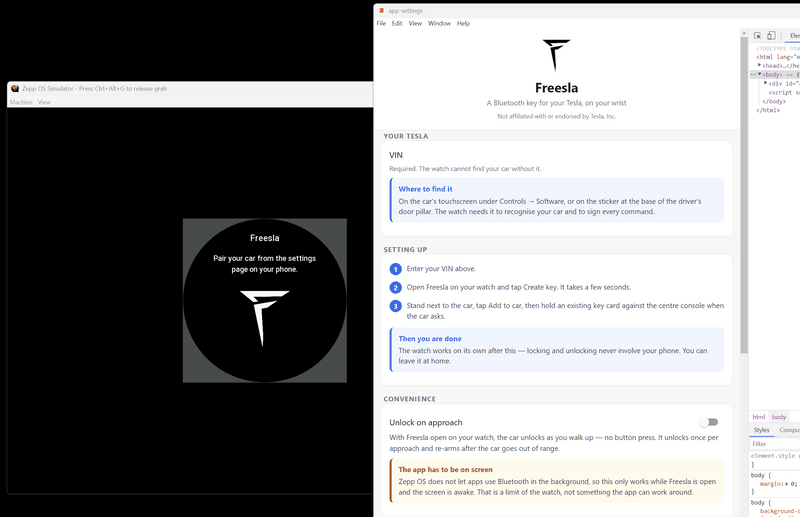Expand the margin property shorthand arrow
The height and width of the screenshot is (517, 800).
tap(786, 483)
